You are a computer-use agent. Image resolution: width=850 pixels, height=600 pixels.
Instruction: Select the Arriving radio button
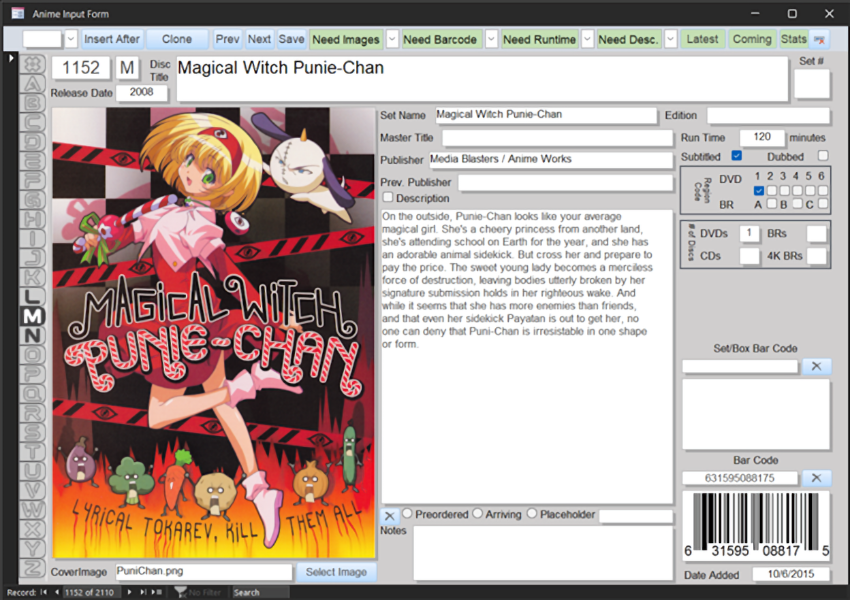pos(478,513)
